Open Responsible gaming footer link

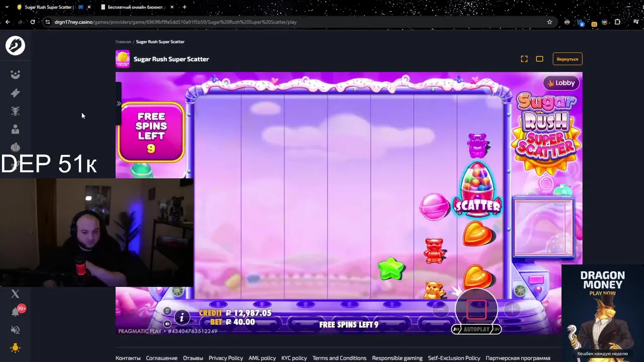click(x=397, y=358)
